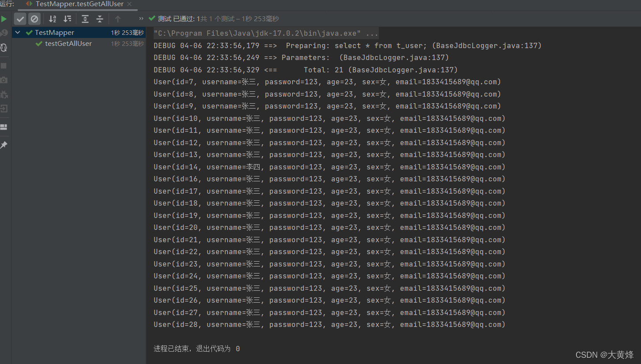Click the User(id=18 output line

click(329, 203)
